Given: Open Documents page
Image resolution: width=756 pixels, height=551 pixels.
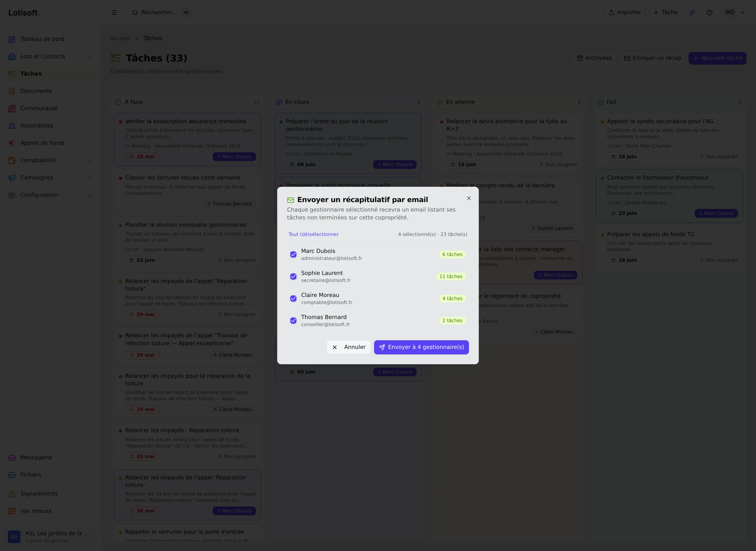Looking at the screenshot, I should [50, 91].
